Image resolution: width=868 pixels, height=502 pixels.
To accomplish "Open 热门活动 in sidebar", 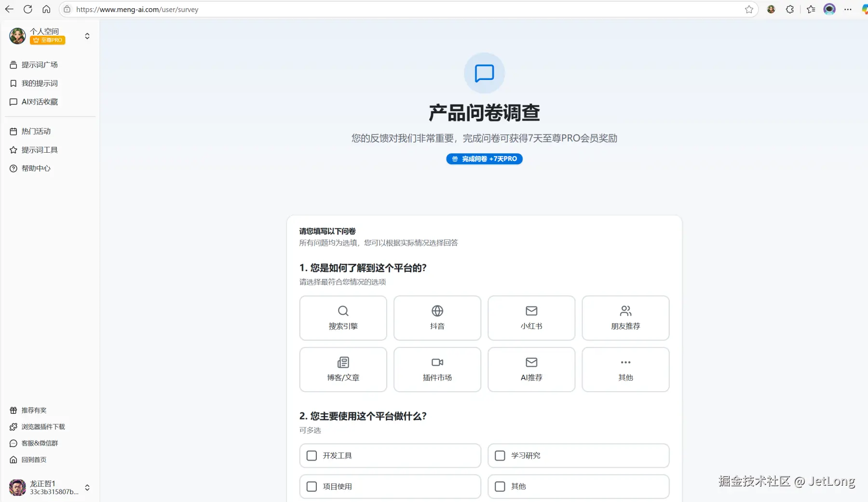I will click(x=36, y=131).
